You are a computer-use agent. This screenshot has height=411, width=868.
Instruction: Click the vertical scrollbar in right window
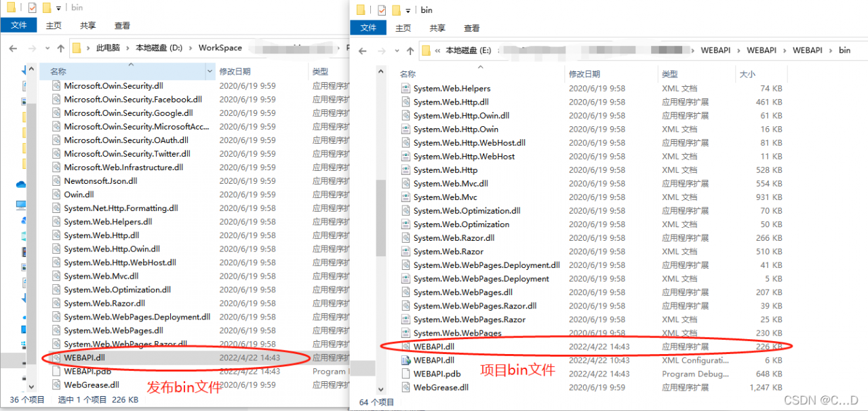click(380, 231)
